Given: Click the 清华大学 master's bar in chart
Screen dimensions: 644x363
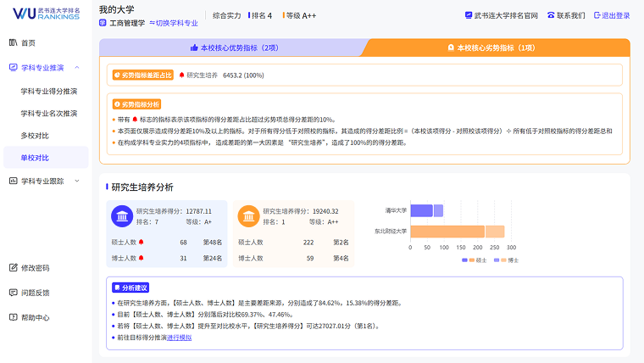Looking at the screenshot, I should point(421,210).
